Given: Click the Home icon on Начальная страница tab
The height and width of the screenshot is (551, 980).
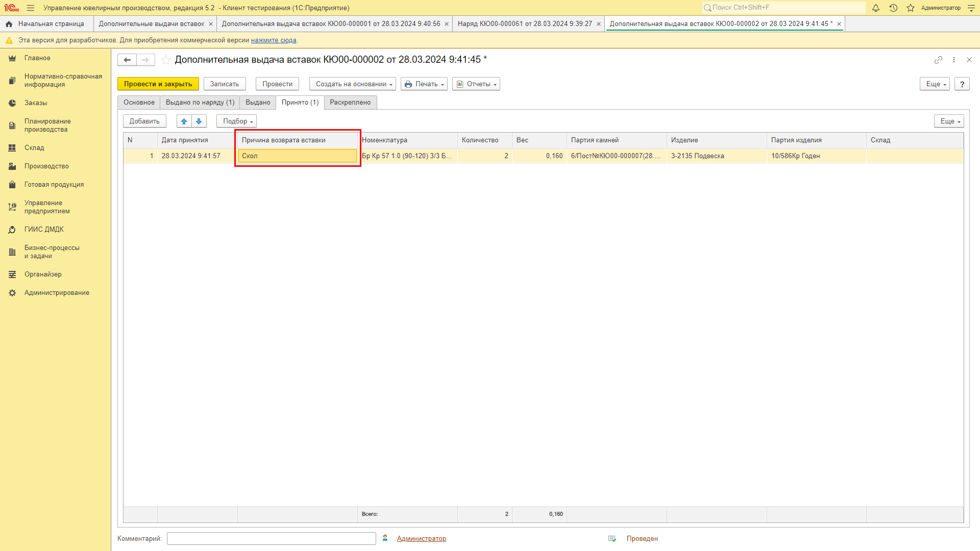Looking at the screenshot, I should (9, 24).
